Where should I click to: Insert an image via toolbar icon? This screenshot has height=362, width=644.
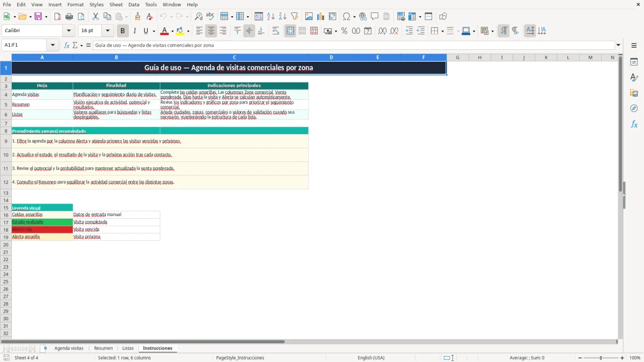(309, 17)
